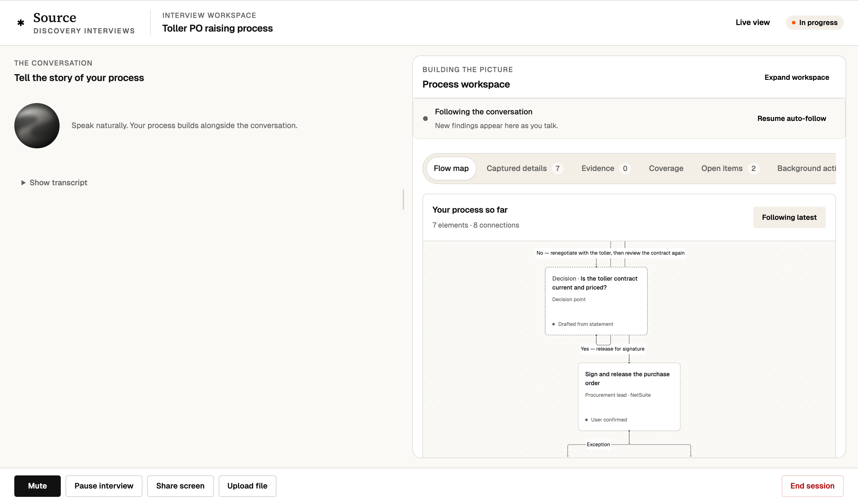Click the '7 elements · 8 connections' summary
Image resolution: width=858 pixels, height=504 pixels.
(x=476, y=225)
